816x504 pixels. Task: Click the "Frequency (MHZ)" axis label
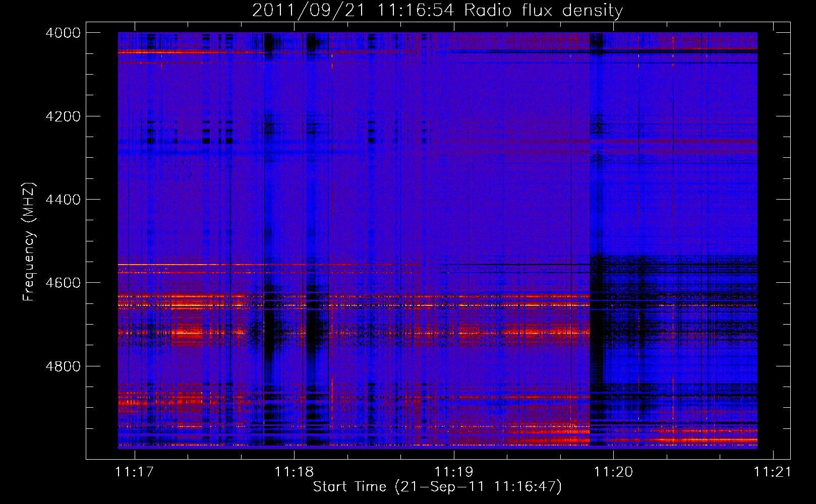tap(29, 242)
